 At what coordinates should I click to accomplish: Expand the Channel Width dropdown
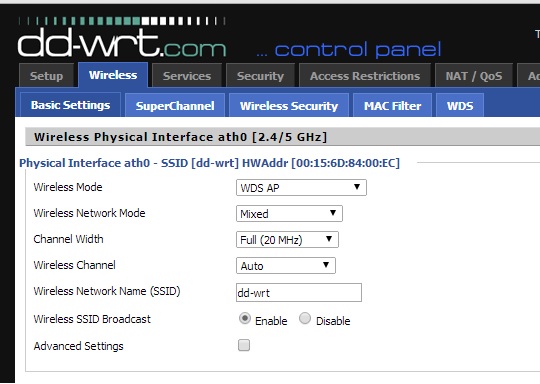287,240
